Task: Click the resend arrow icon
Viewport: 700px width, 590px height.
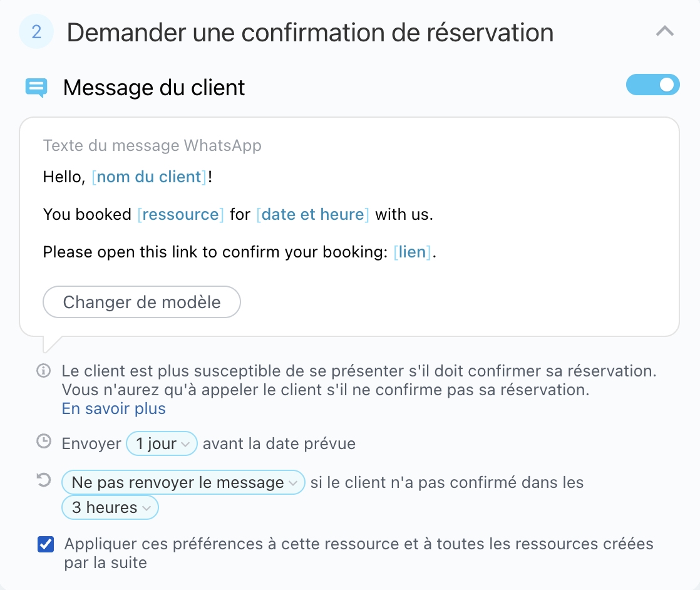Action: point(43,480)
